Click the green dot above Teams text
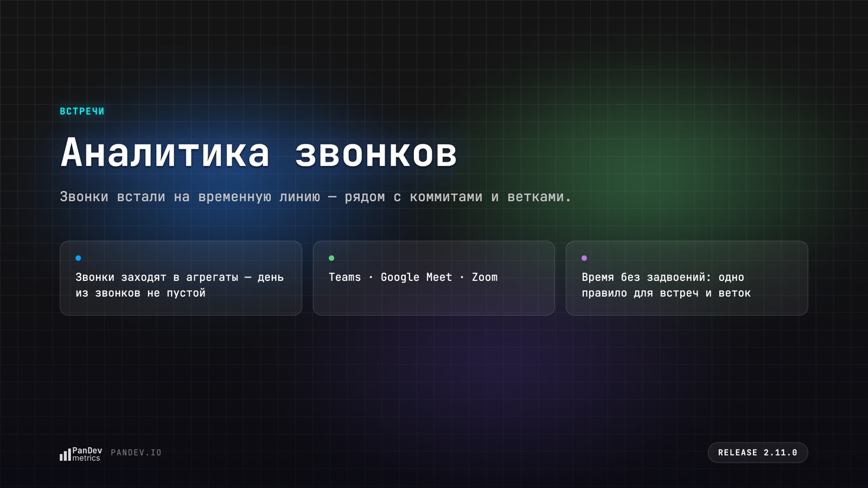868x488 pixels. (x=331, y=258)
